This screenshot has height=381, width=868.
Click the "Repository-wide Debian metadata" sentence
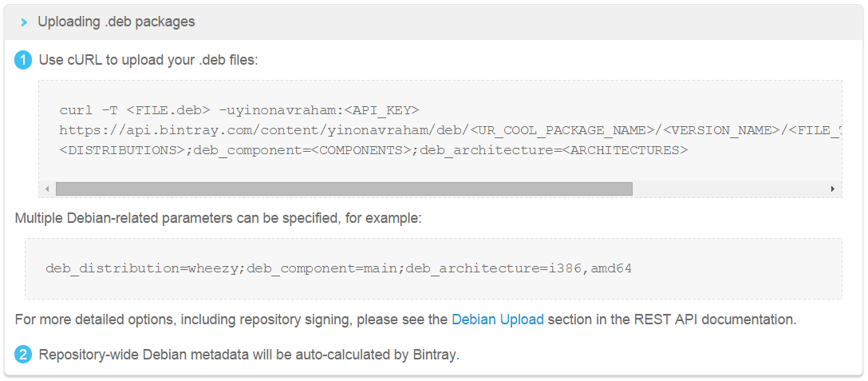click(x=249, y=355)
